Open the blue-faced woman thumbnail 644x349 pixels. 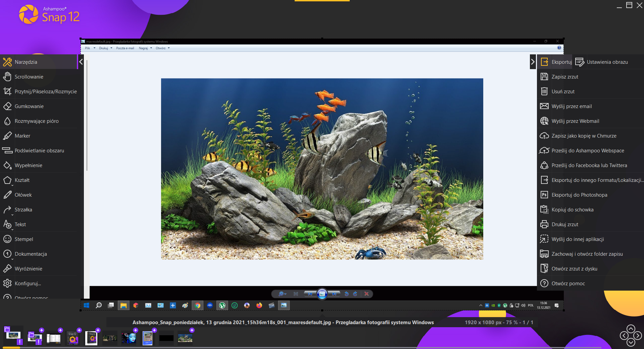(129, 338)
